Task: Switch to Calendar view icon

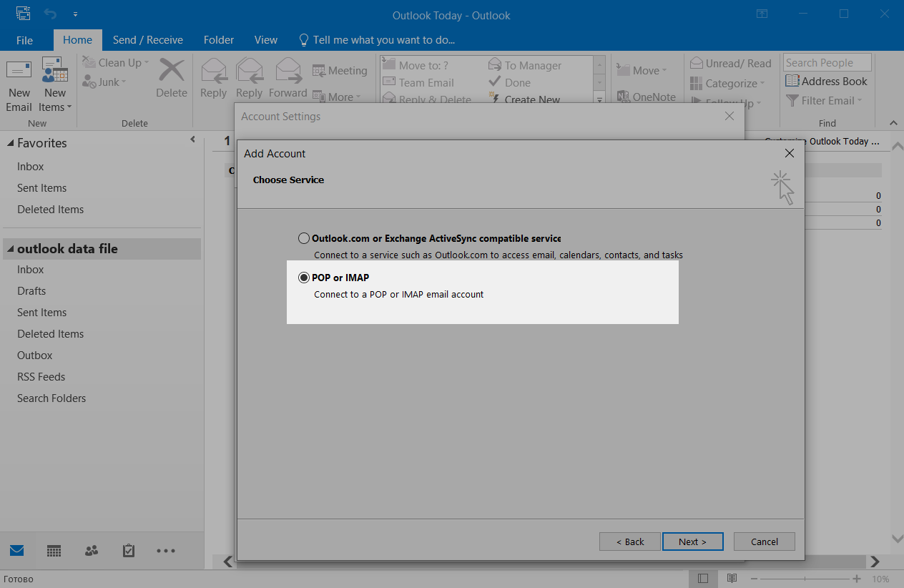Action: pyautogui.click(x=54, y=551)
